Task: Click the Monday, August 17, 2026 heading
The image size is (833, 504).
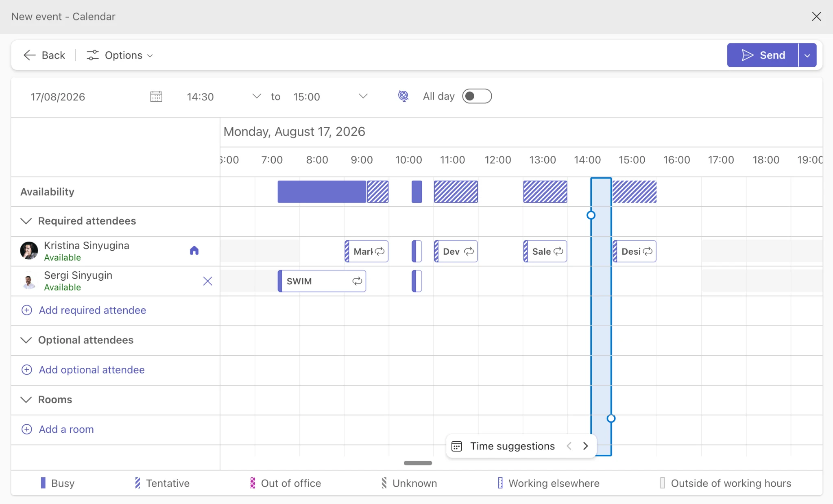Action: [294, 132]
